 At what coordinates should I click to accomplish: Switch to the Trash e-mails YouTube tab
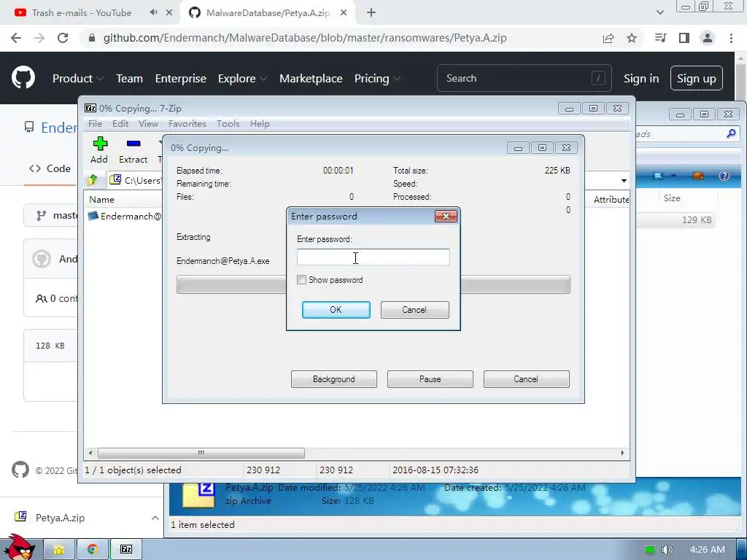[x=82, y=13]
